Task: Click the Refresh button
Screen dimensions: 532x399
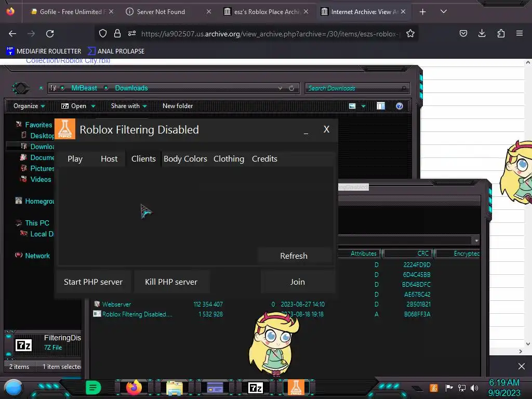Action: pyautogui.click(x=294, y=256)
